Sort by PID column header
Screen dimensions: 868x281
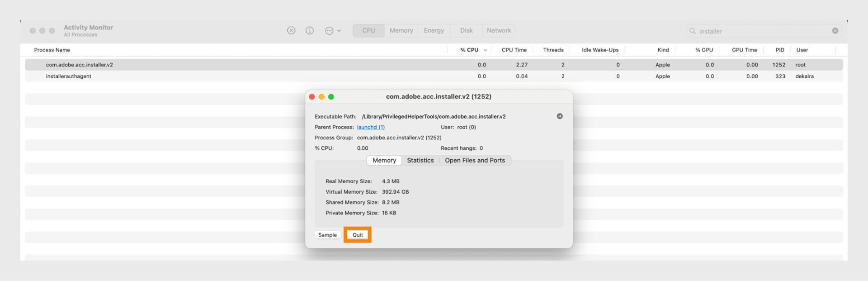click(780, 50)
